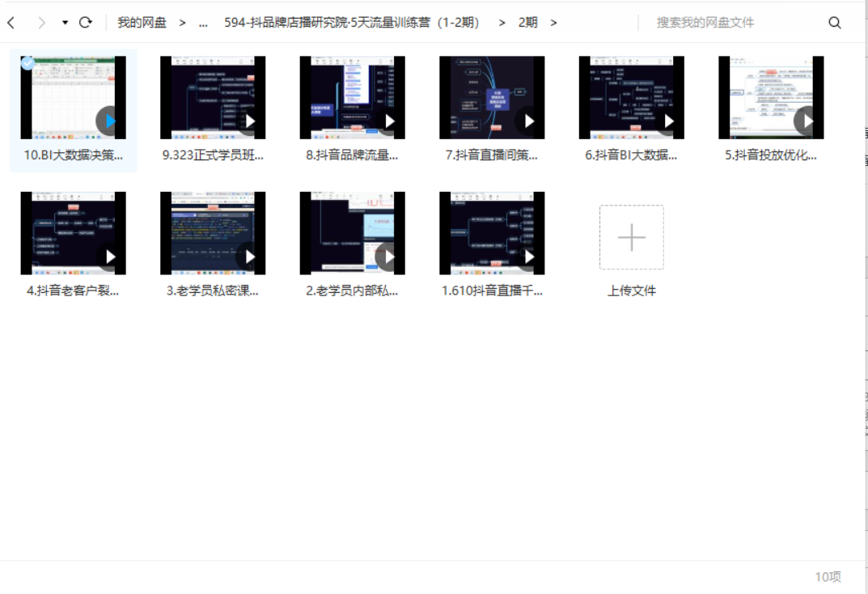
Task: Select the 8.抖音品牌流量 thumbnail
Action: pyautogui.click(x=352, y=97)
